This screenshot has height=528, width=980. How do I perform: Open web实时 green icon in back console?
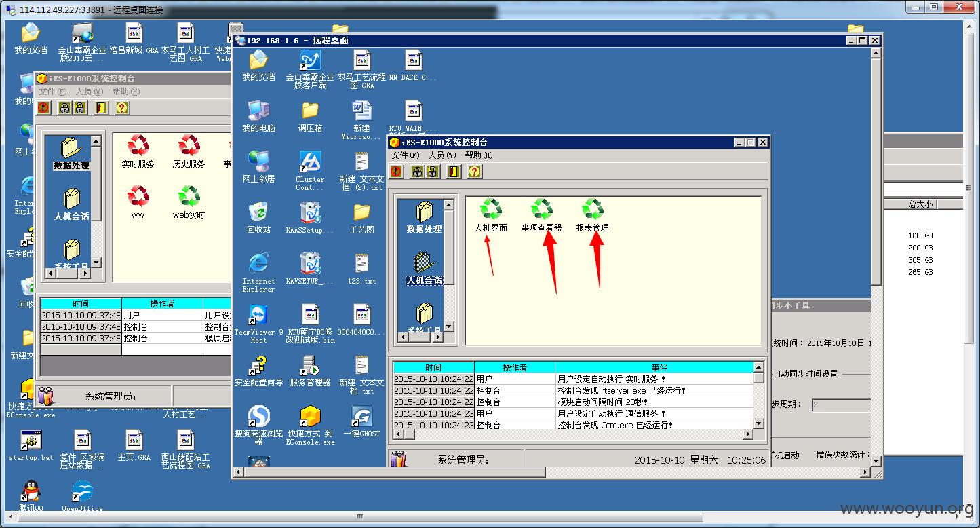coord(189,202)
